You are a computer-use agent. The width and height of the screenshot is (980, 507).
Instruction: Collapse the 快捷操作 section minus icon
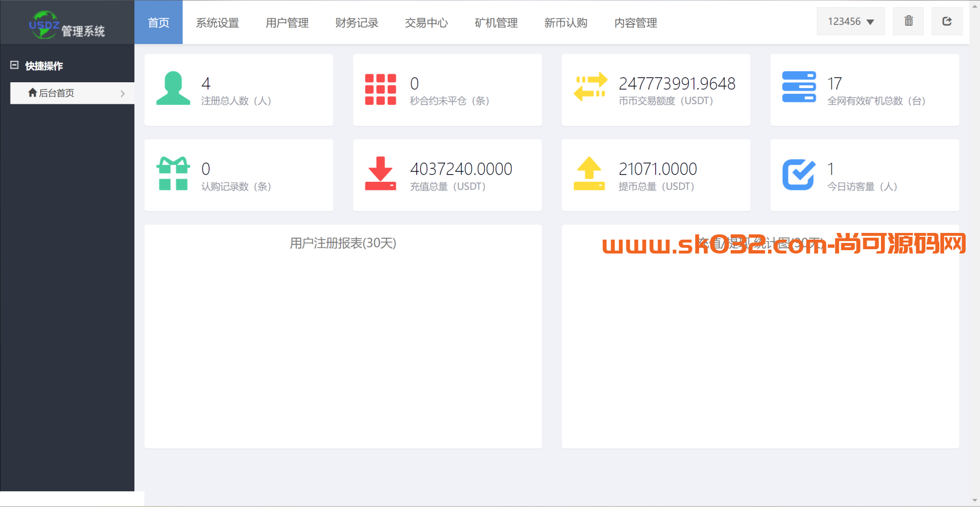(x=14, y=65)
